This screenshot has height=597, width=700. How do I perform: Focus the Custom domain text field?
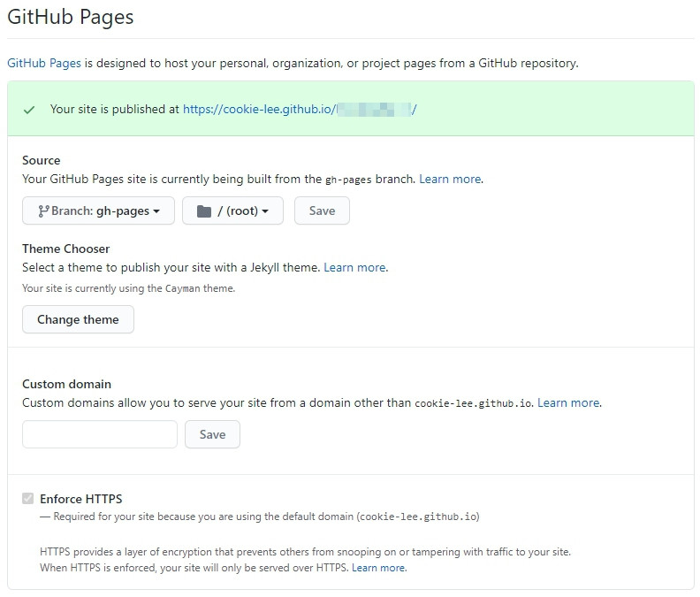click(100, 434)
